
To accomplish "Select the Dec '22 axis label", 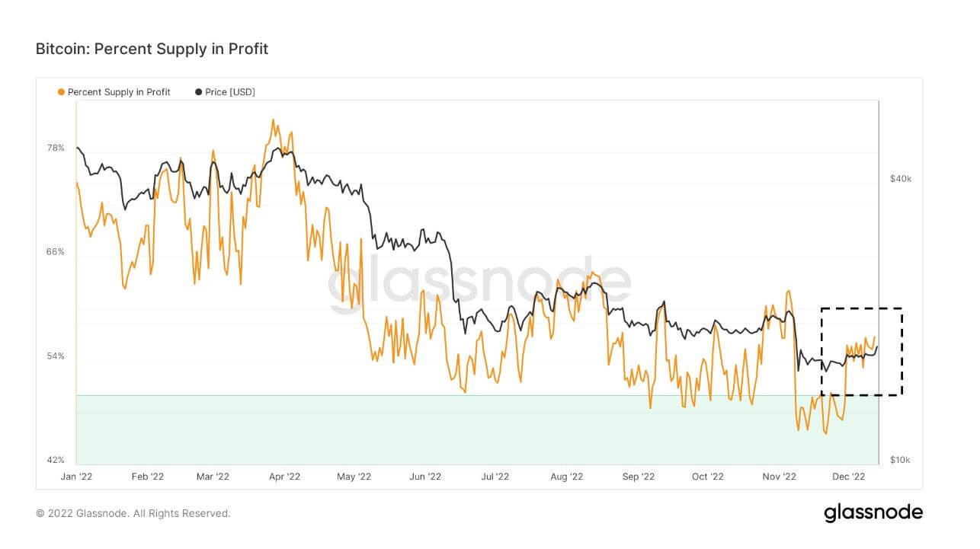I will [849, 477].
